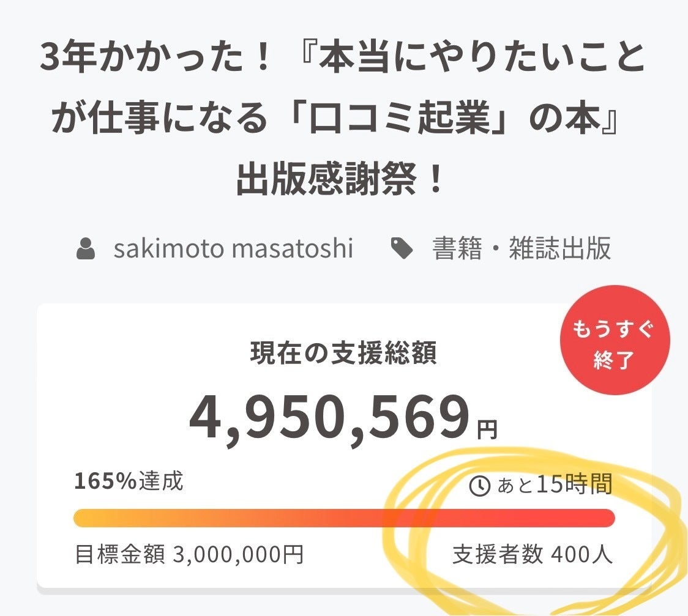Open the 書籍・雑誌出版 category link
Screen dimensions: 688x616
(x=522, y=249)
